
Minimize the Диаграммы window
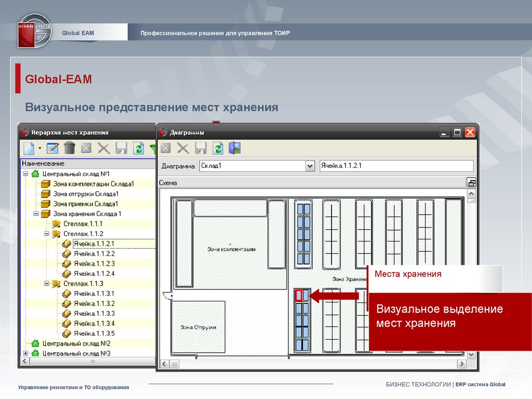click(444, 132)
